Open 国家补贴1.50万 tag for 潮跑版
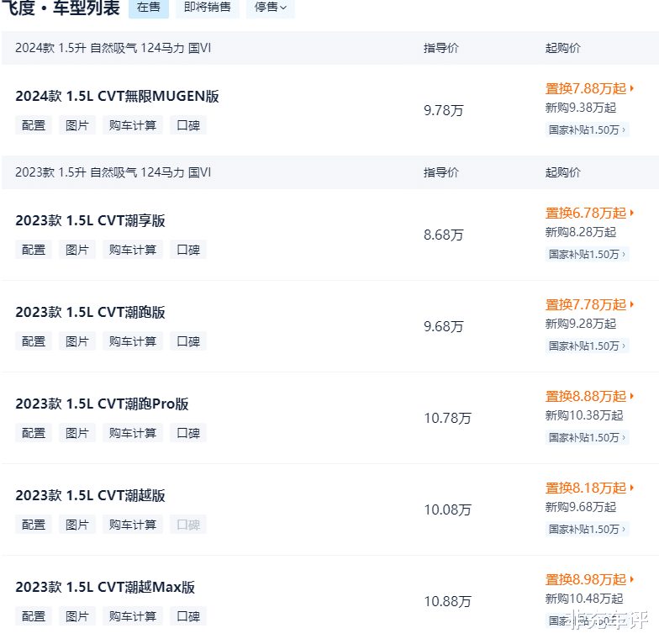The width and height of the screenshot is (659, 644). click(x=587, y=346)
